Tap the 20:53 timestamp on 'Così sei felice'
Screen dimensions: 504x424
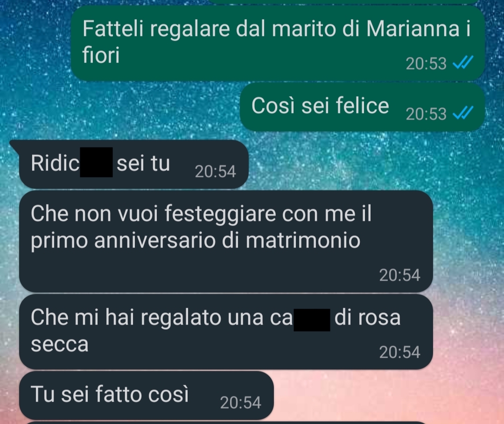(426, 114)
